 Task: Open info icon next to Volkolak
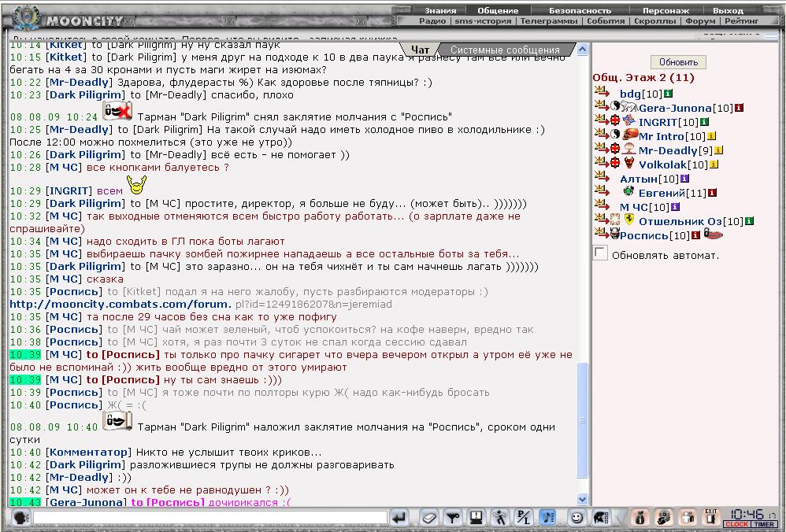pos(714,164)
